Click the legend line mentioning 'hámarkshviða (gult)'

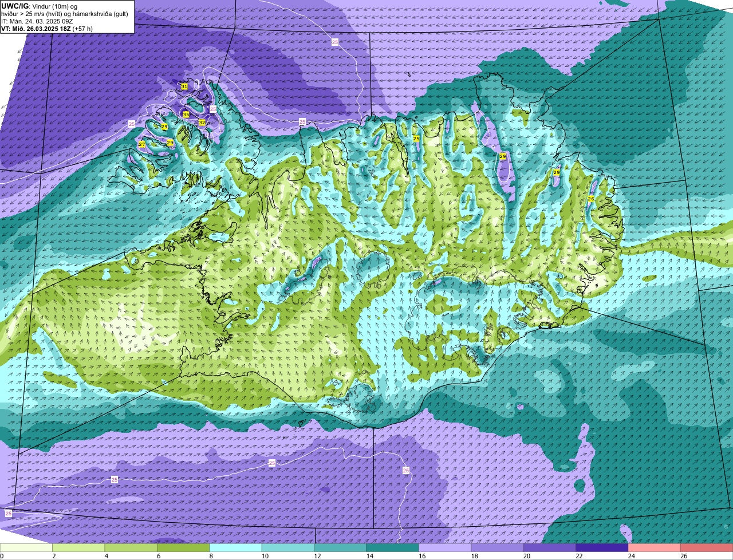coord(65,14)
